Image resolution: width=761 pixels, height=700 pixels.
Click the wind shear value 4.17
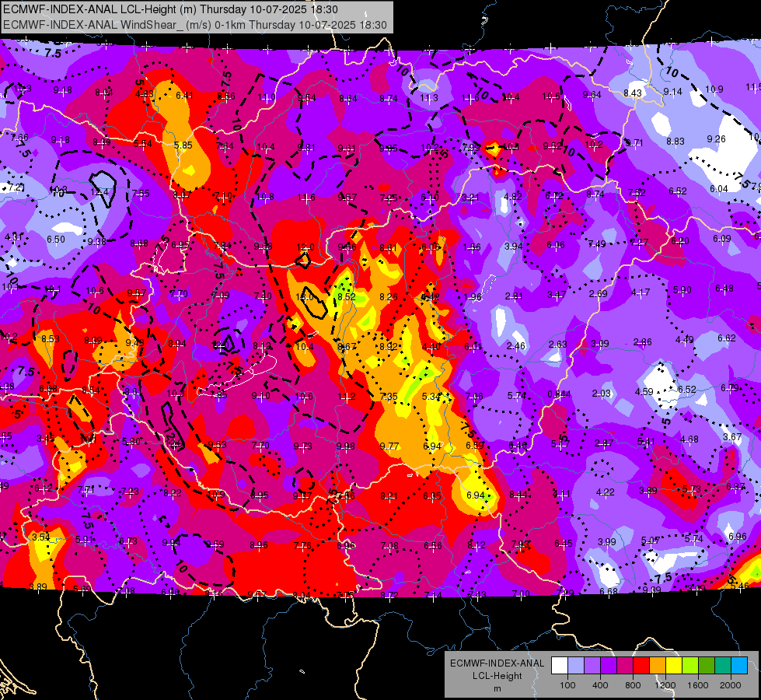click(641, 292)
